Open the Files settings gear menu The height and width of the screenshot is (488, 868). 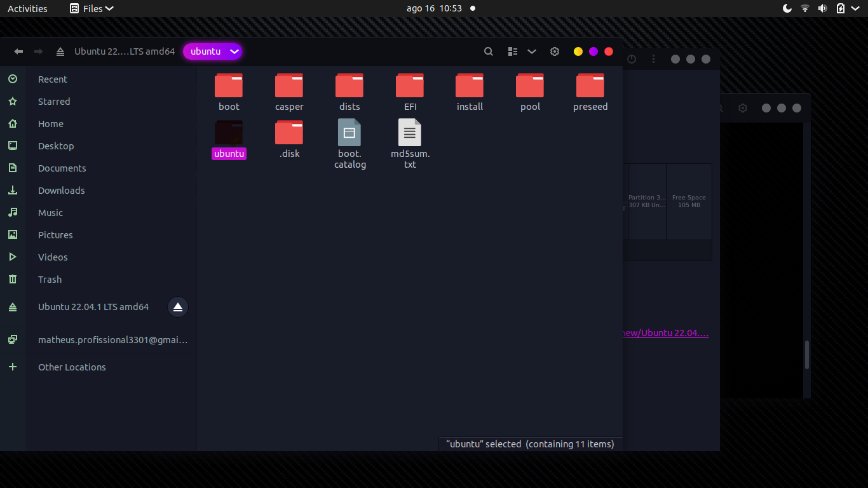click(555, 51)
